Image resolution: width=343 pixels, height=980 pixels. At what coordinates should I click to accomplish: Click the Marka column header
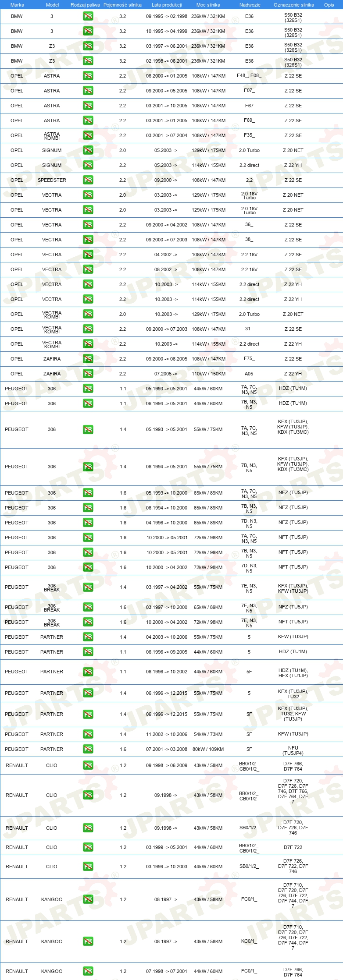click(17, 5)
